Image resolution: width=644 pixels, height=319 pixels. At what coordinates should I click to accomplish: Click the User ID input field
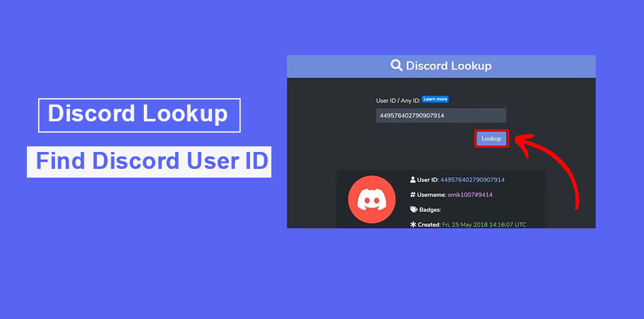pyautogui.click(x=441, y=116)
